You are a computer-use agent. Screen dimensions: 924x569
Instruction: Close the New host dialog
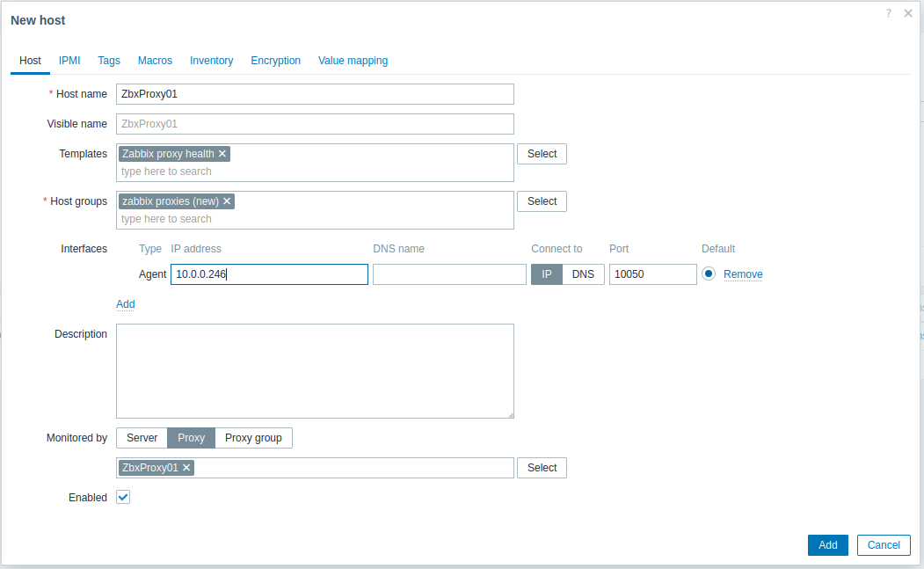907,13
